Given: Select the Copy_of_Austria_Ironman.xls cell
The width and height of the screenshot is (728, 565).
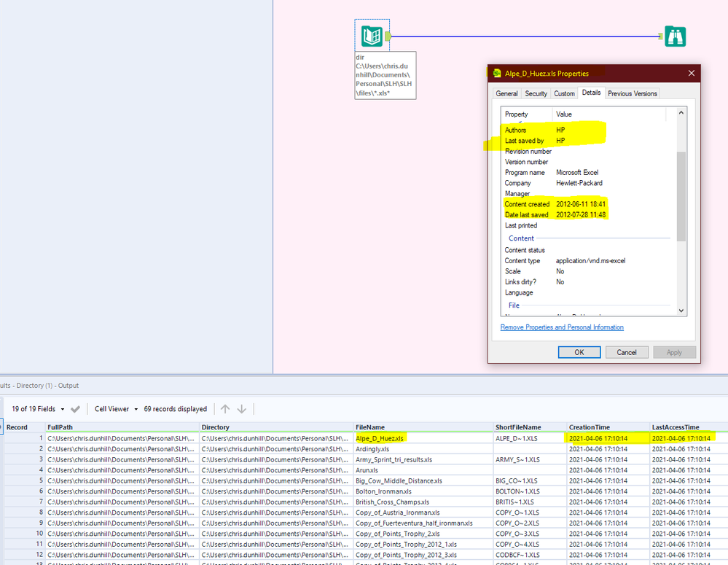Looking at the screenshot, I should [x=423, y=513].
